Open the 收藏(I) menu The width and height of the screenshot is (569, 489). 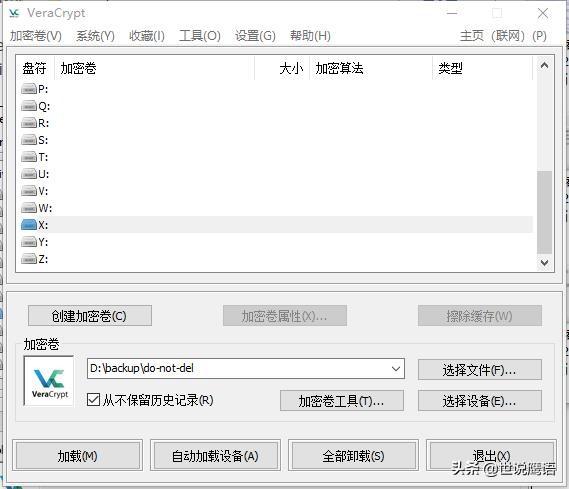tap(147, 36)
